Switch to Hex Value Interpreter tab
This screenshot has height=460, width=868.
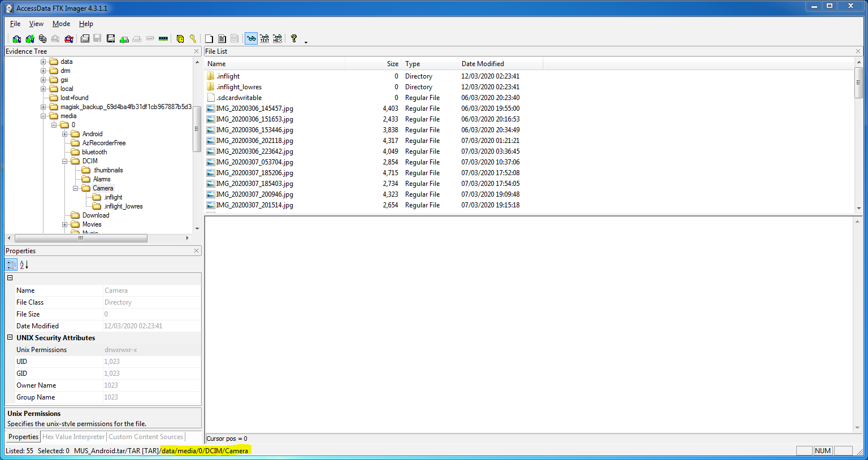73,437
